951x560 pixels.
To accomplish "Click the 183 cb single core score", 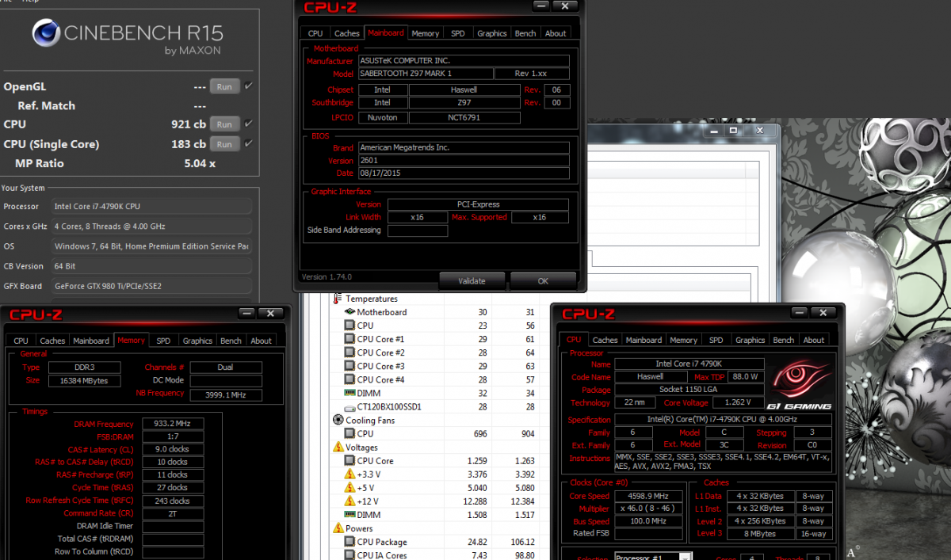I will (x=189, y=144).
